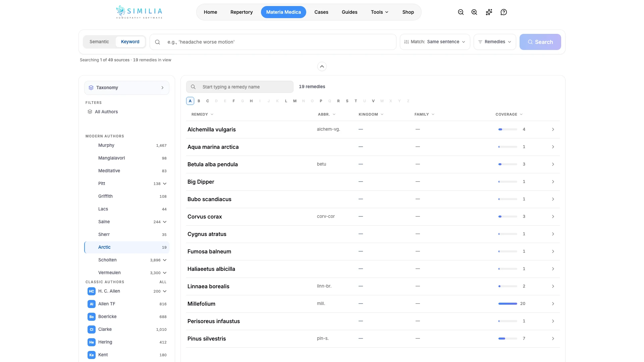Go to the Repertory tab
This screenshot has height=362, width=644.
tap(241, 12)
